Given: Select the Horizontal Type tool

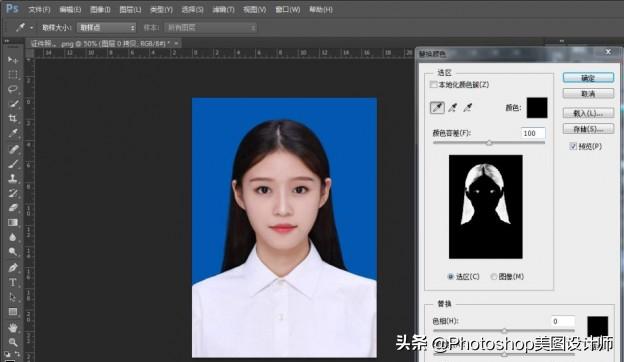Looking at the screenshot, I should [13, 282].
